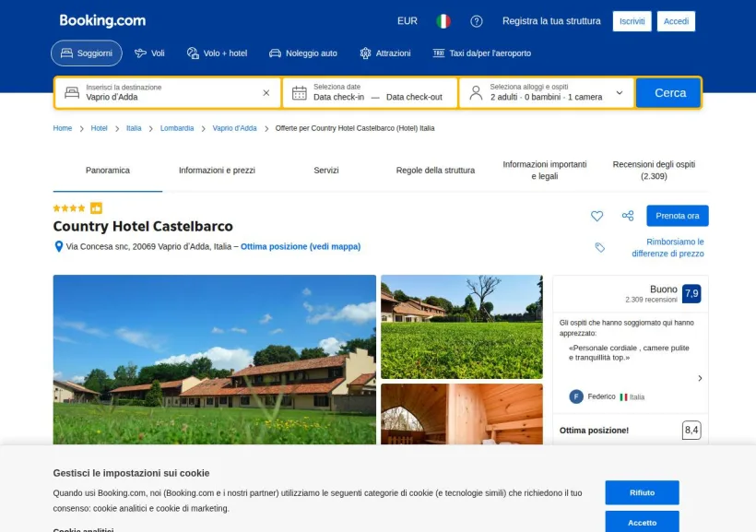Open the wooden sauna photo

tap(462, 414)
